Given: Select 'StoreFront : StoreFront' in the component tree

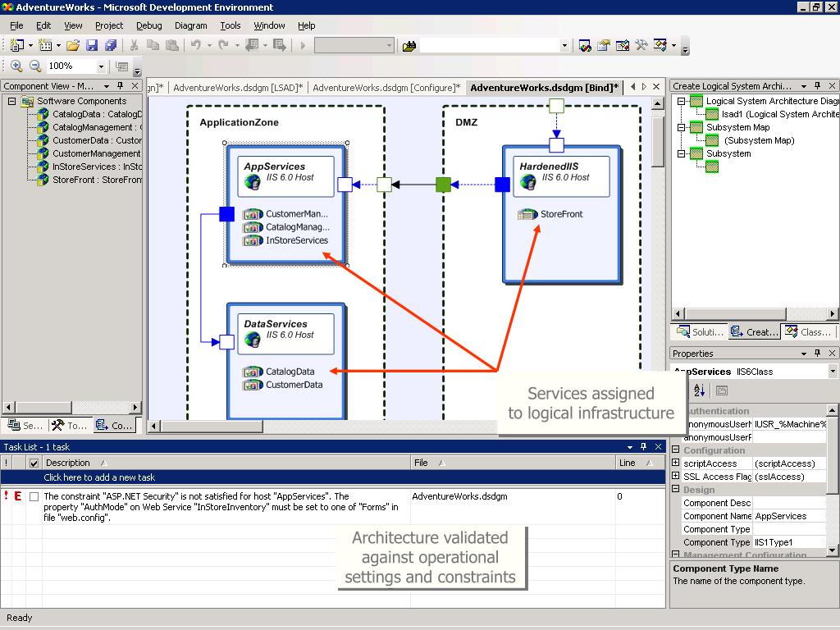Looking at the screenshot, I should 97,180.
